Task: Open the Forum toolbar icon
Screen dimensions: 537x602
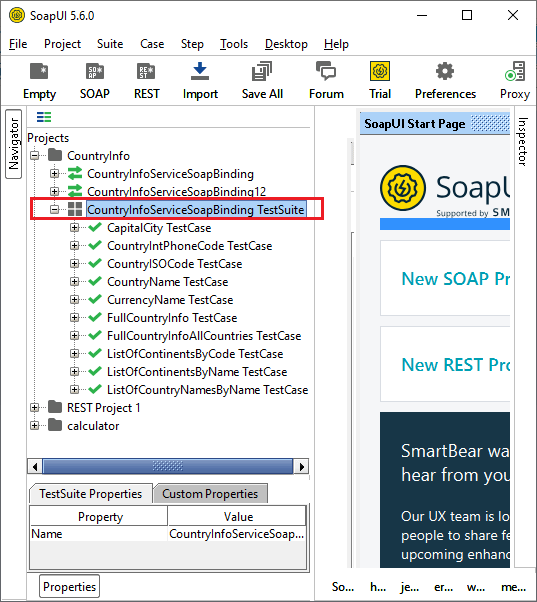Action: (326, 71)
